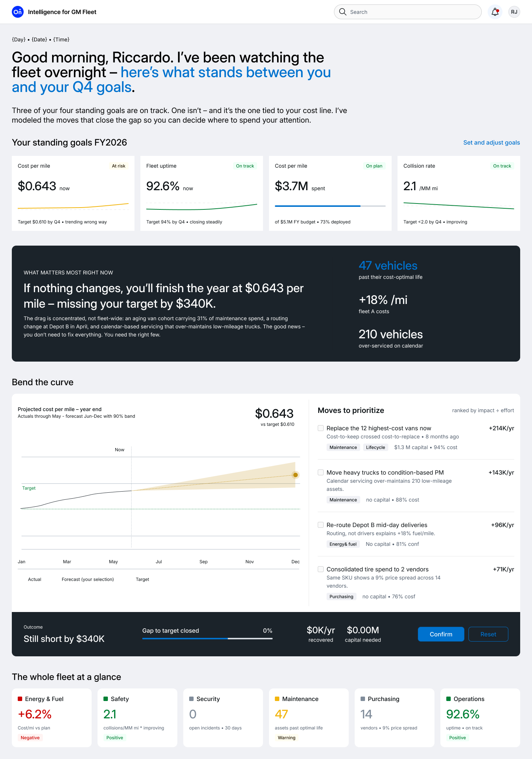Click the magnifier icon in the search bar
Image resolution: width=532 pixels, height=759 pixels.
343,12
